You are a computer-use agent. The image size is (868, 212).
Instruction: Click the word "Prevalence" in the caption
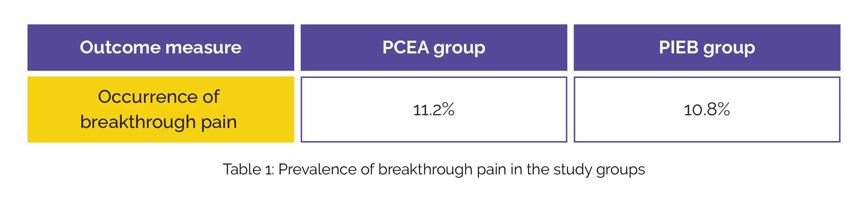(317, 169)
